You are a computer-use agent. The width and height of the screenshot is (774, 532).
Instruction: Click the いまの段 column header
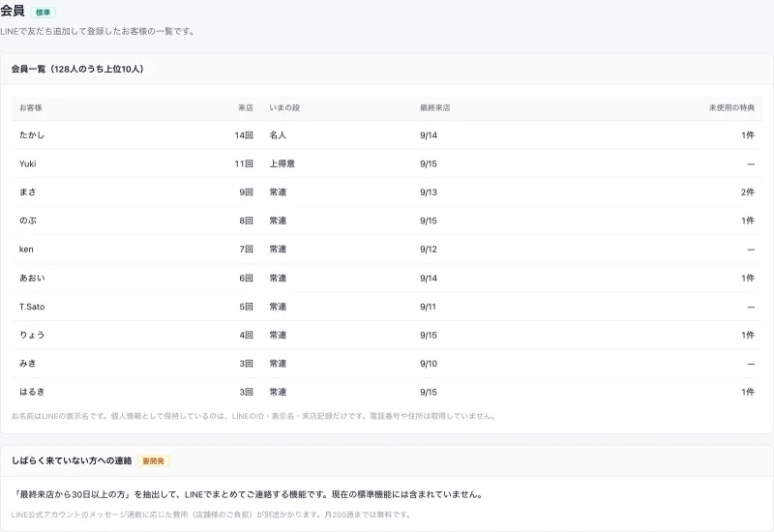[284, 107]
